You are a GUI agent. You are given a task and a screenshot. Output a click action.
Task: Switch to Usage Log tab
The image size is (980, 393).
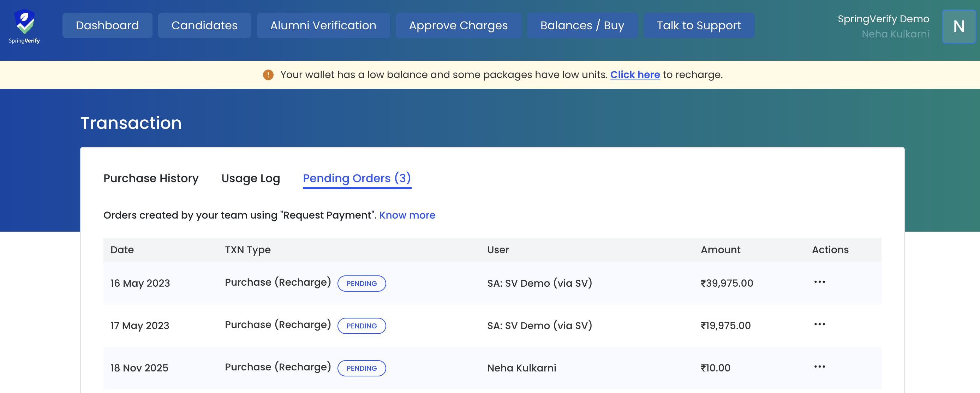click(250, 178)
